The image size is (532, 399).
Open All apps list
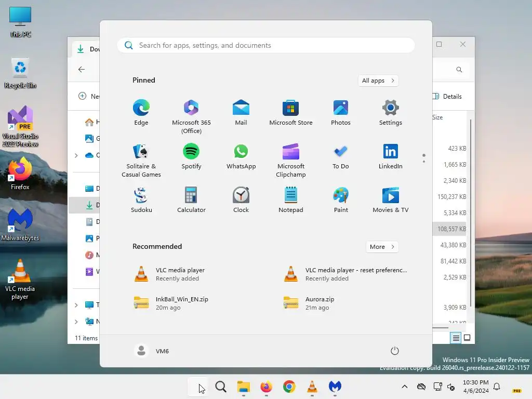point(378,81)
